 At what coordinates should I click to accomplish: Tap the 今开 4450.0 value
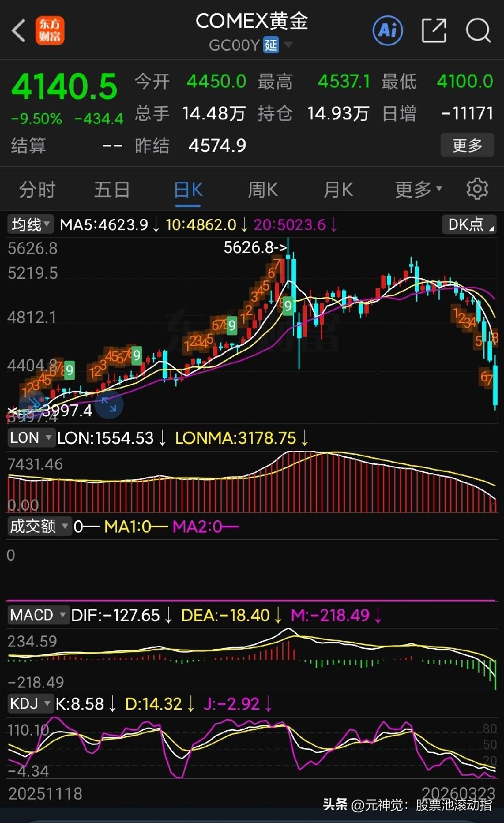tap(216, 82)
